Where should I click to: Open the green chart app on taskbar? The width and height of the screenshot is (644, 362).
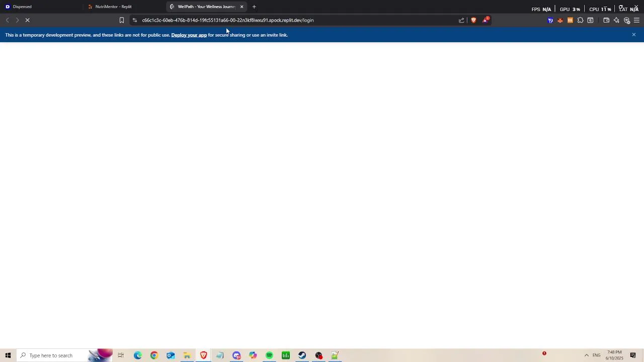286,355
